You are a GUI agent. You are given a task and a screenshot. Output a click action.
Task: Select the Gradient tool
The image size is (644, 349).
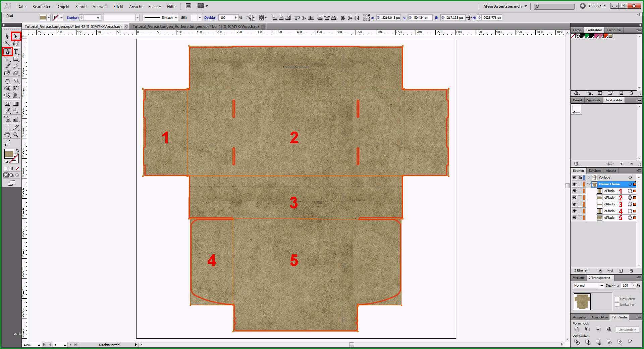pos(15,104)
